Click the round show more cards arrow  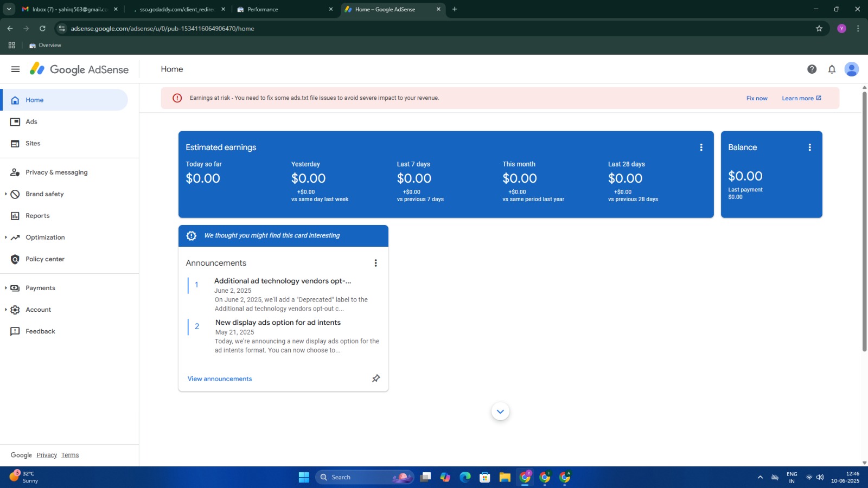coord(500,412)
